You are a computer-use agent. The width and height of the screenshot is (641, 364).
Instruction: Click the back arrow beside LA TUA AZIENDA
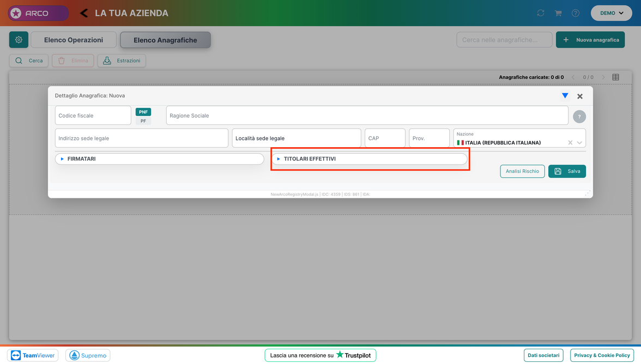tap(84, 13)
